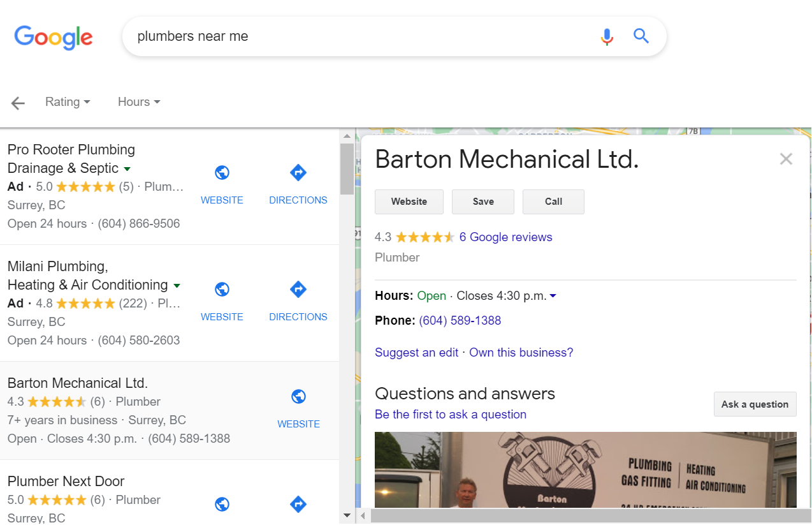
Task: Click Suggest an edit link
Action: pyautogui.click(x=416, y=353)
